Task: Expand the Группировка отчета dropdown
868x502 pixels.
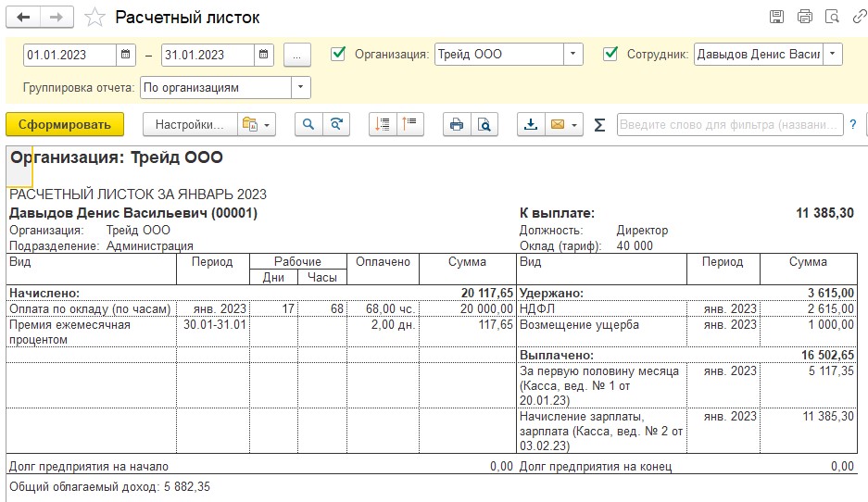Action: [x=300, y=87]
